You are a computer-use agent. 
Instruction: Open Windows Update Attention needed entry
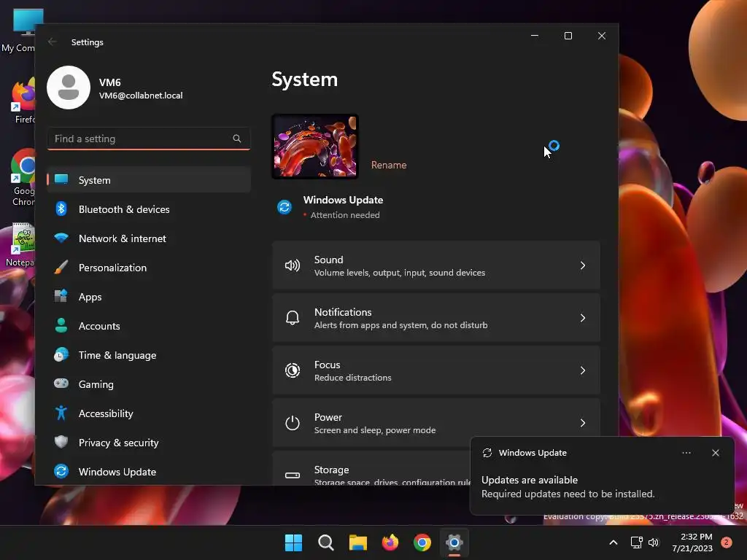(330, 207)
